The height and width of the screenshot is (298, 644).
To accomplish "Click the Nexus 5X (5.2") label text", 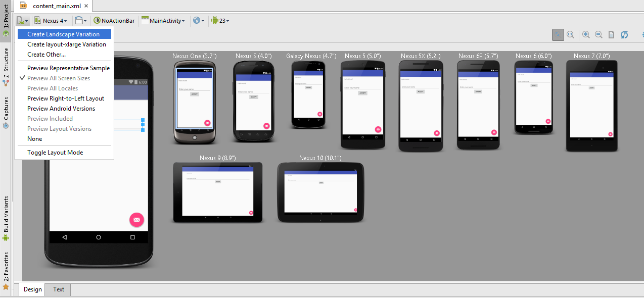I will (421, 56).
